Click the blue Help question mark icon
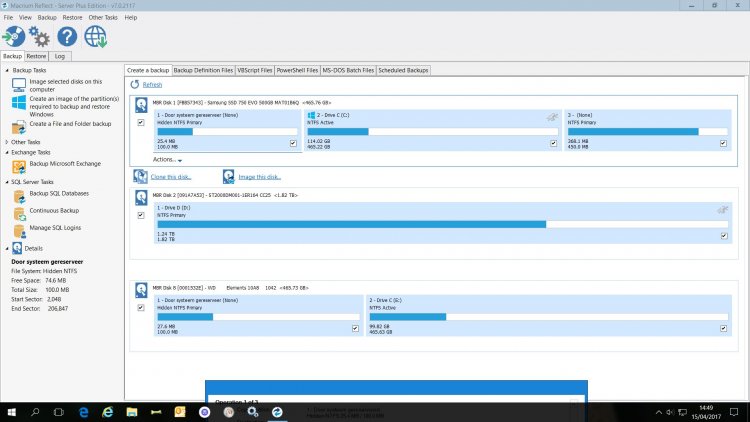 tap(67, 37)
